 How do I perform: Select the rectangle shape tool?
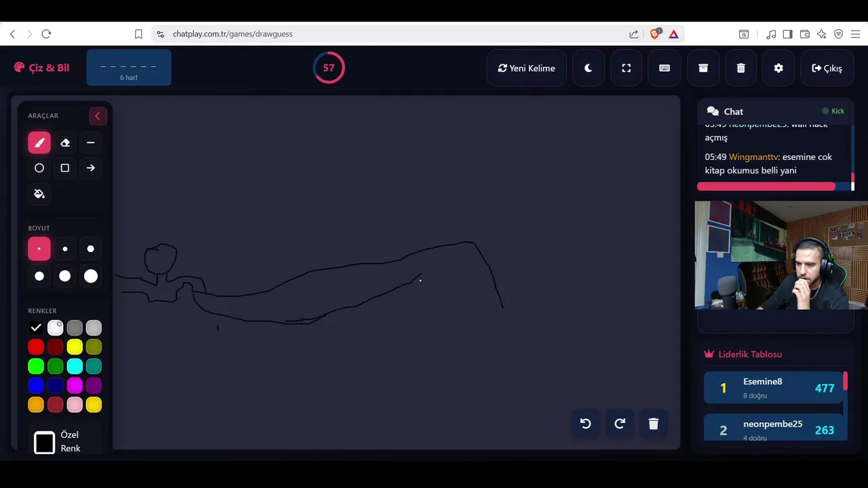coord(65,168)
